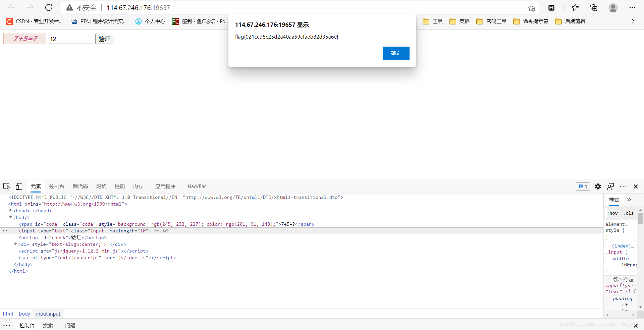Open DevTools settings gear
Screen dimensions: 644x330
click(598, 186)
